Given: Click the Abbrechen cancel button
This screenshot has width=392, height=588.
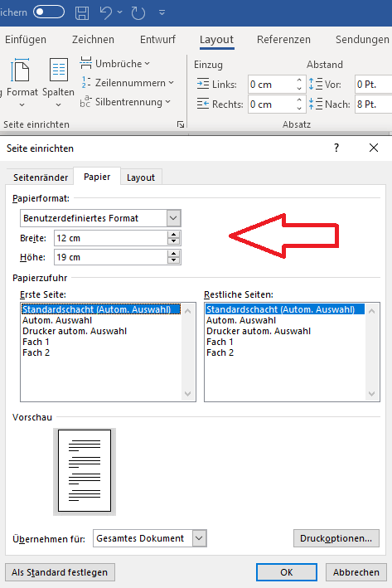Looking at the screenshot, I should [356, 572].
